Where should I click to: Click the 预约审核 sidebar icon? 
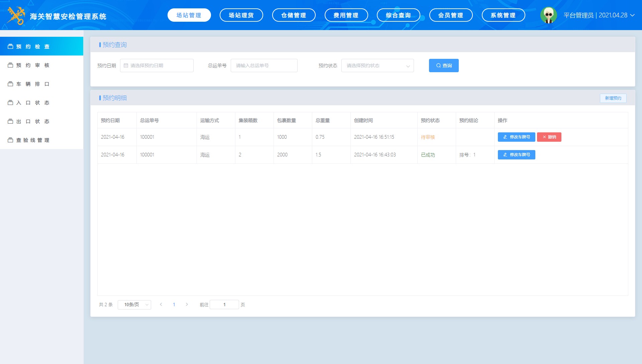pos(10,65)
